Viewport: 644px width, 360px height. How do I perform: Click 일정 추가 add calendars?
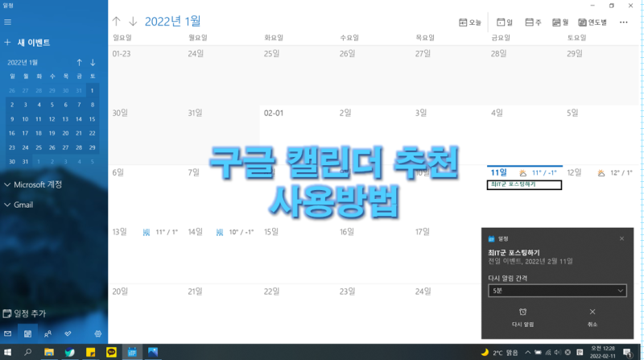[25, 313]
